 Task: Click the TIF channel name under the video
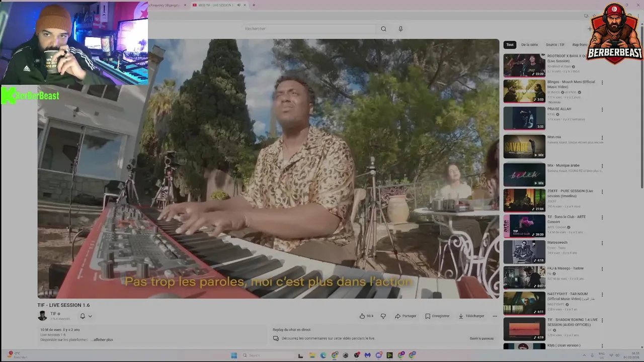click(x=54, y=314)
